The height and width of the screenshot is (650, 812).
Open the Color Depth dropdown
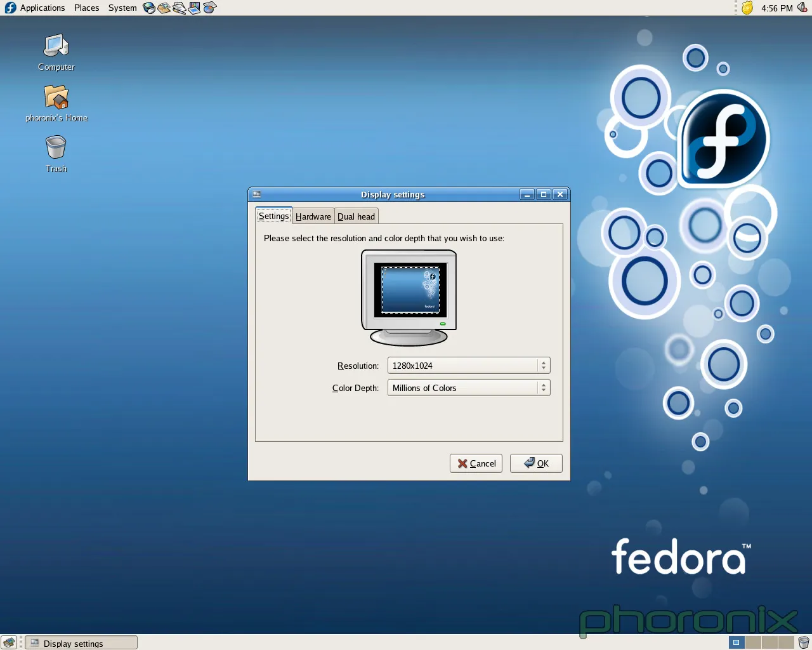tap(469, 388)
